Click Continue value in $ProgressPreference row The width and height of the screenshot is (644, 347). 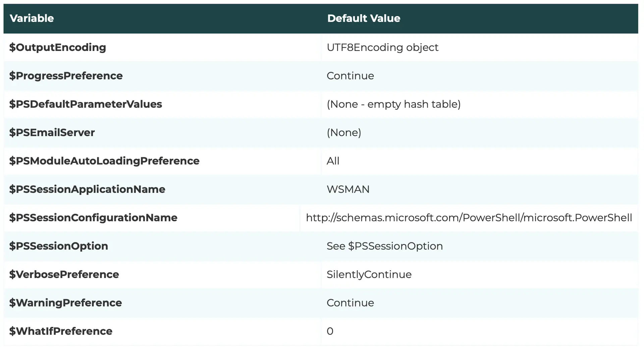coord(350,76)
